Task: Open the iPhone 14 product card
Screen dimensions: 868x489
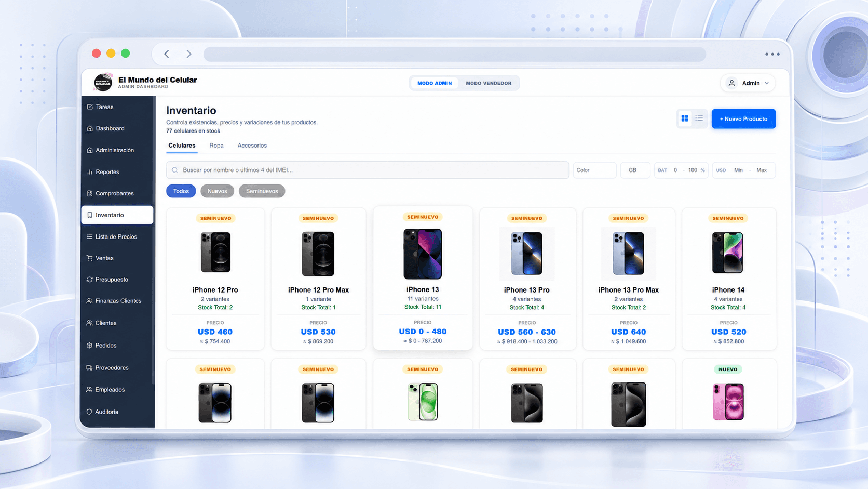Action: click(x=728, y=279)
